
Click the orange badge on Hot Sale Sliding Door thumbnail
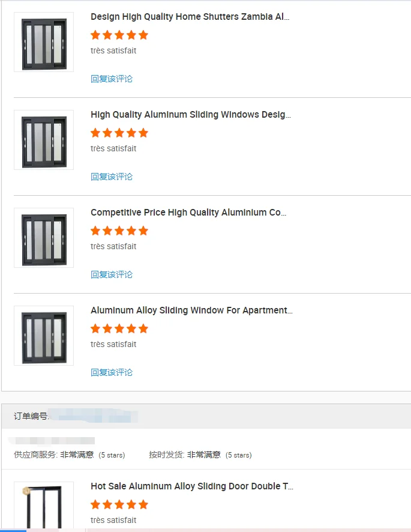coord(26,491)
